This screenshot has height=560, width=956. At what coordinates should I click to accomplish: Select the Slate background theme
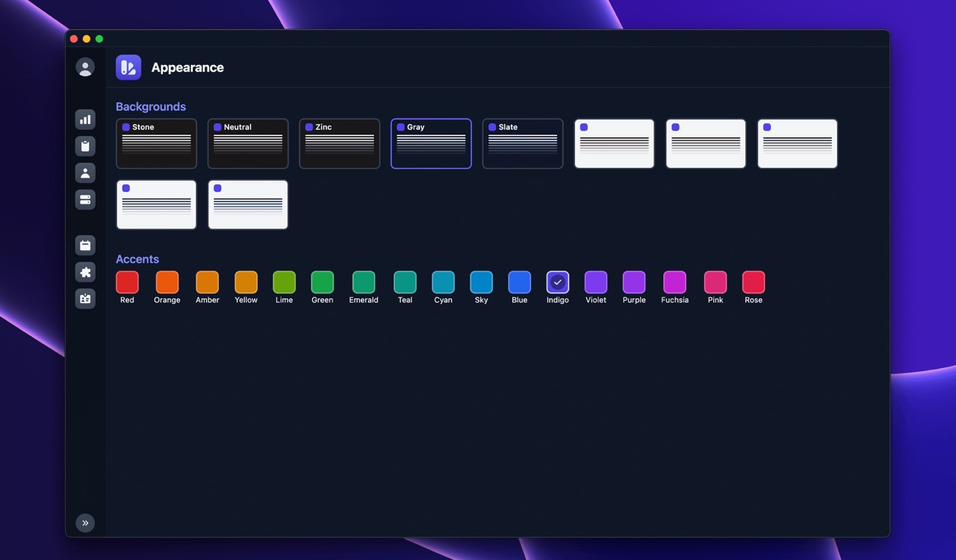pos(522,143)
